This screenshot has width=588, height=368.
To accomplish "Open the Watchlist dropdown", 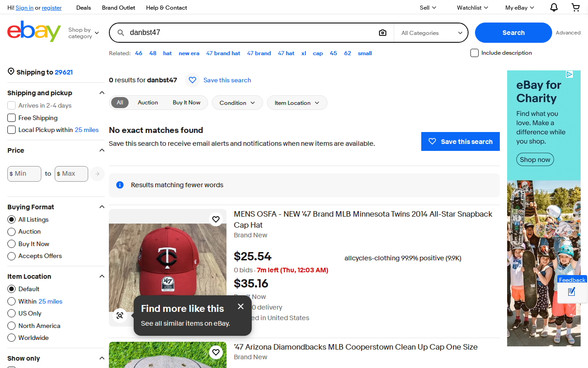I will [472, 7].
